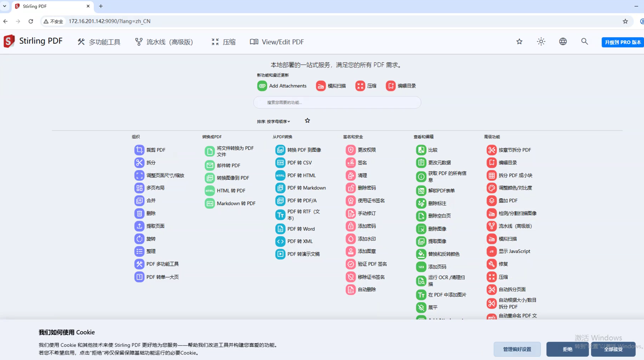Viewport: 644px width, 360px height.
Task: Open the 压缩 navbar item
Action: [223, 42]
